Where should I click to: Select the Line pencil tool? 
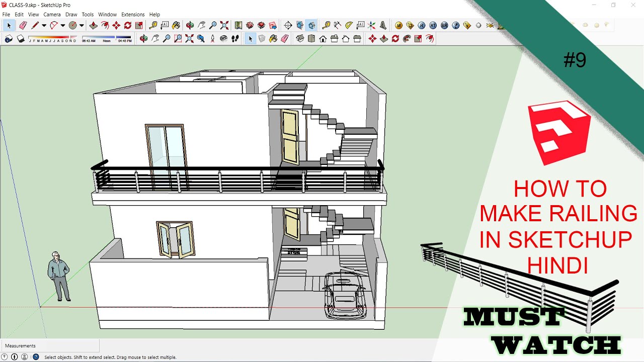click(x=35, y=25)
